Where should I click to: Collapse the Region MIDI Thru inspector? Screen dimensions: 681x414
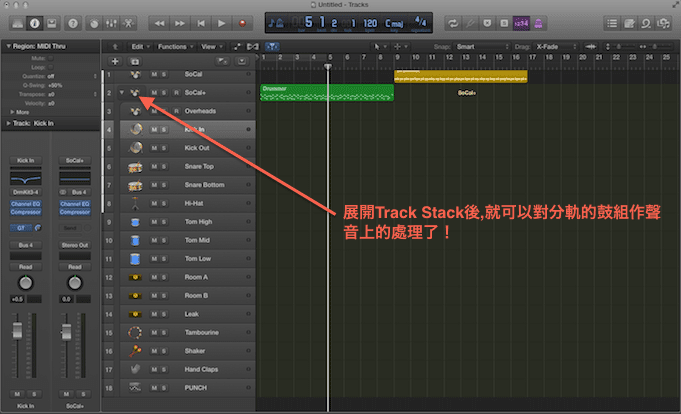pyautogui.click(x=8, y=46)
